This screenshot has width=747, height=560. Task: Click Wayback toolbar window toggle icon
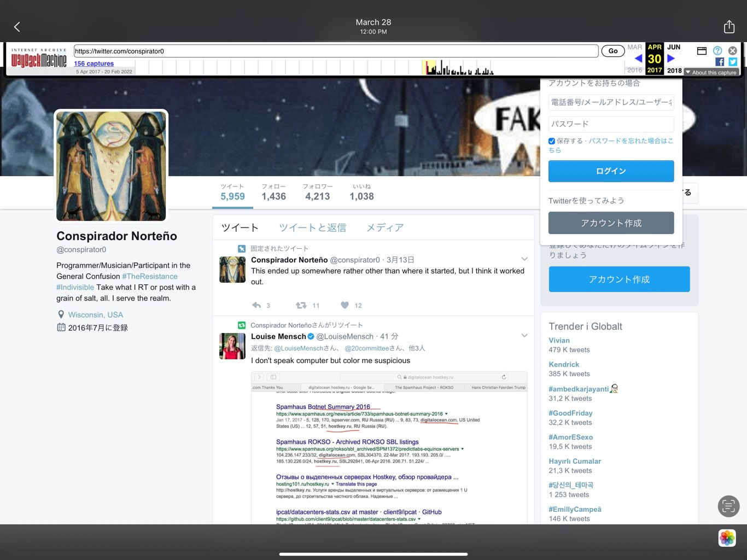[x=702, y=51]
